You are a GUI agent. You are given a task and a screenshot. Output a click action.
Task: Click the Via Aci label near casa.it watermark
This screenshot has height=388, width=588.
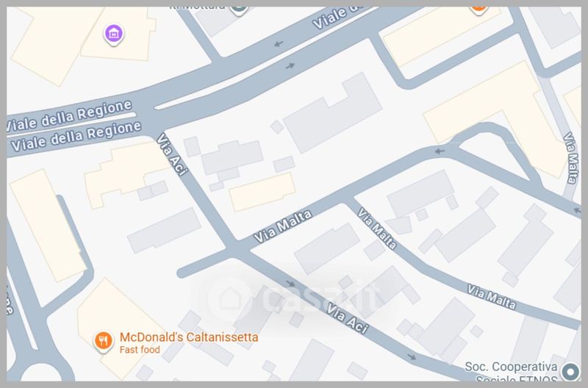coord(347,318)
